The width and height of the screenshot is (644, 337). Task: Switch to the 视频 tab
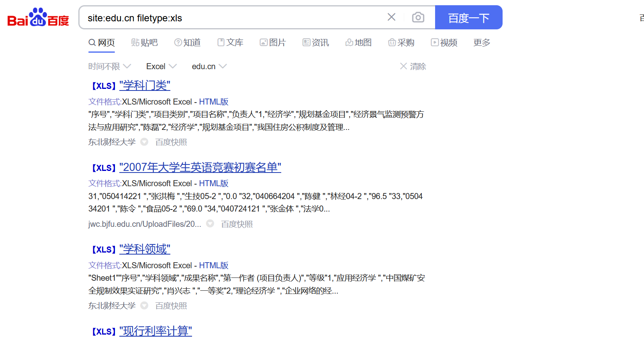[444, 43]
